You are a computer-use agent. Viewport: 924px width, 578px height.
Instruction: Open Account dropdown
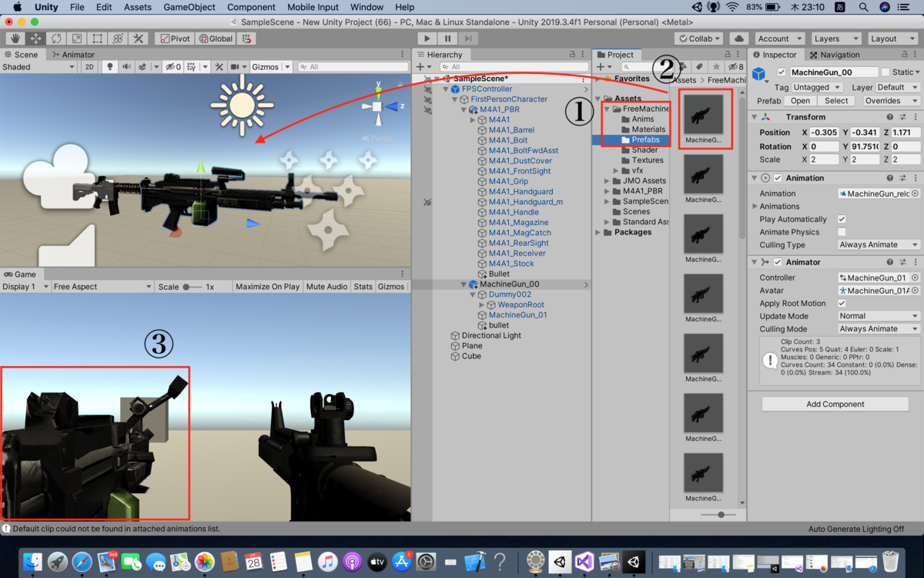778,39
